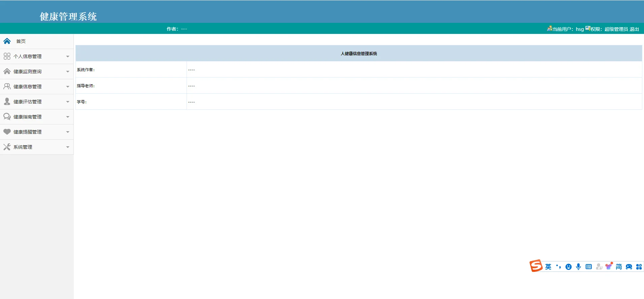Click the 作者: --- text in header bar

click(177, 29)
